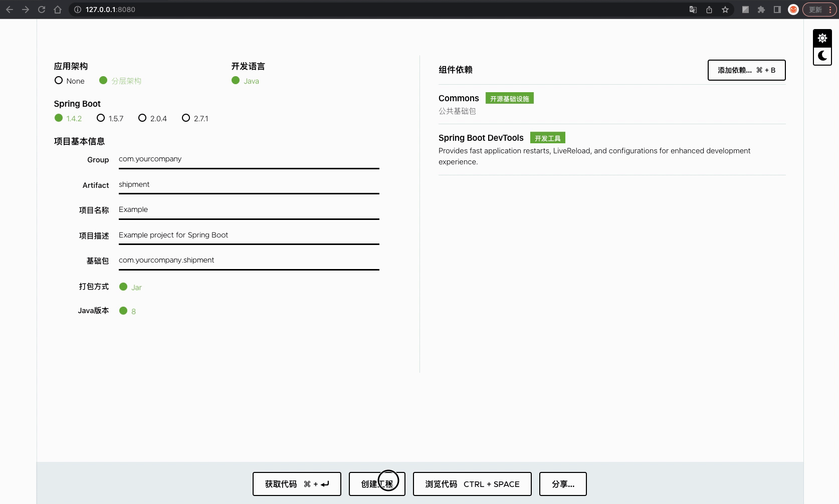Edit the 项目名称 field containing Example
Screen dimensions: 839x504
click(249, 210)
